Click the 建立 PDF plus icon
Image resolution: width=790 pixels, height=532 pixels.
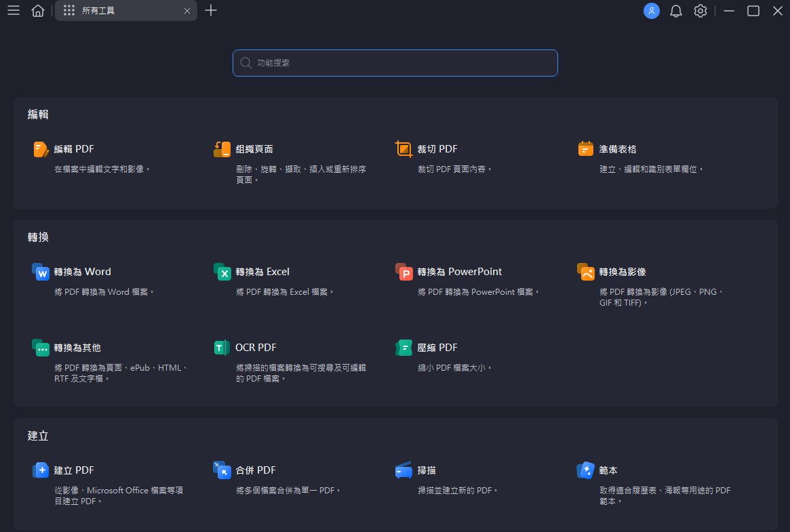(41, 470)
